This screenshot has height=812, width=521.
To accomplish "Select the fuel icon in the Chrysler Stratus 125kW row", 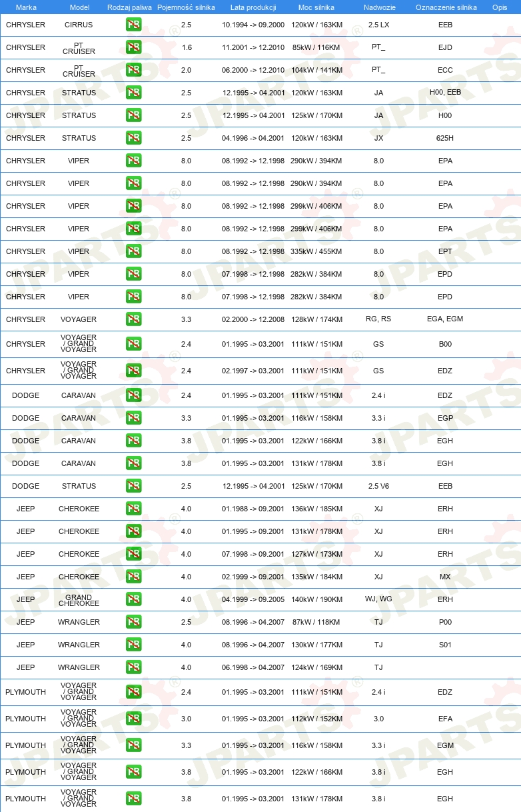I will pyautogui.click(x=133, y=116).
